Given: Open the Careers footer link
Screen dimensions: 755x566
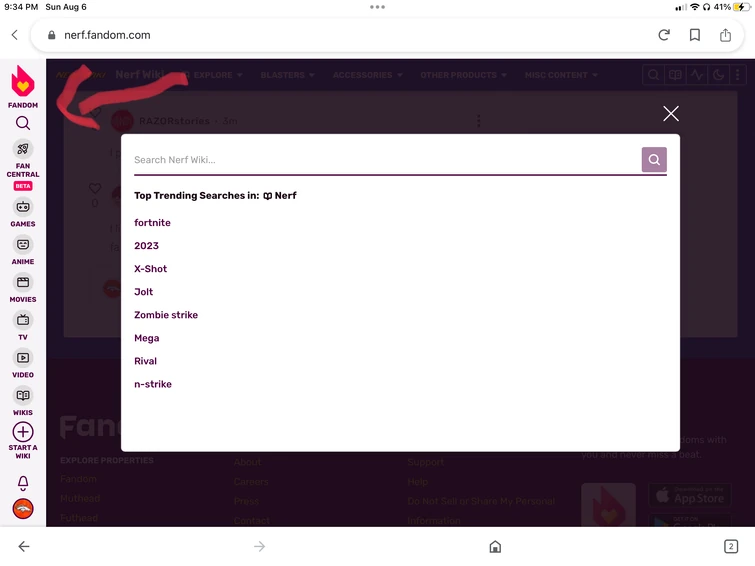Looking at the screenshot, I should [x=251, y=482].
